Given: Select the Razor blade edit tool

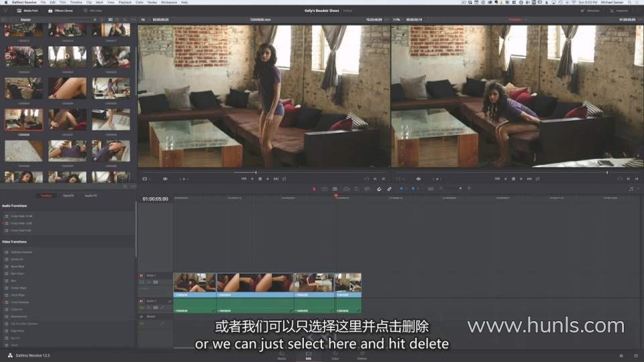Looking at the screenshot, I should (335, 189).
